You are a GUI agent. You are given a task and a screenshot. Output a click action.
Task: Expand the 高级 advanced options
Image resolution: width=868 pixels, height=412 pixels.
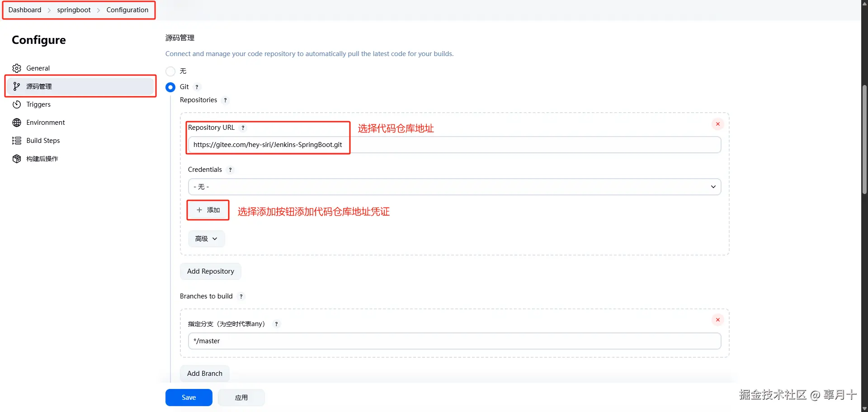(x=206, y=239)
